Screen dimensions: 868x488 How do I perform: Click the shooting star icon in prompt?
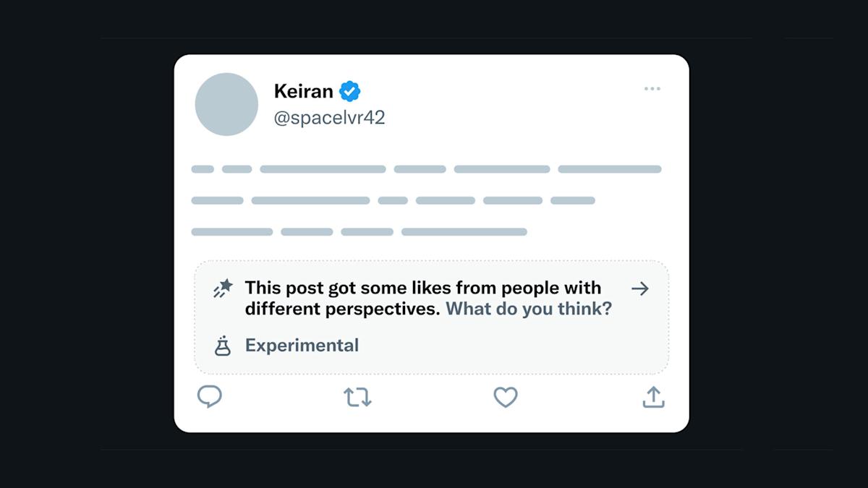click(x=222, y=288)
